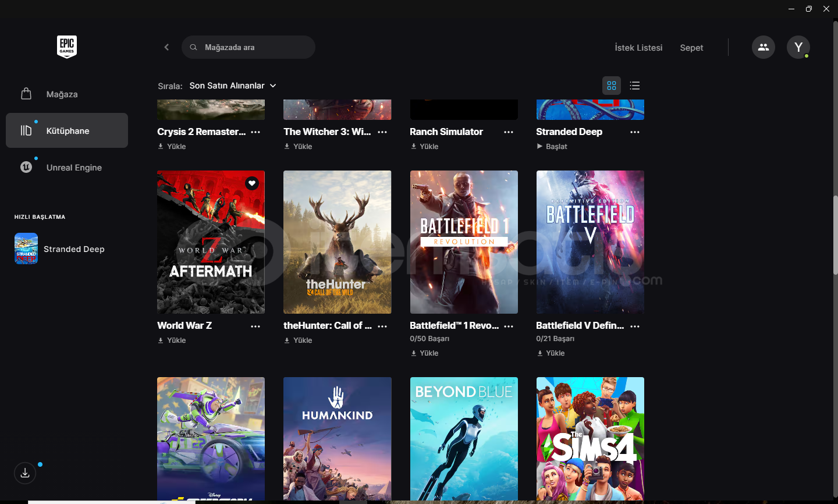Switch to grid view
Image resolution: width=838 pixels, height=504 pixels.
pos(612,86)
